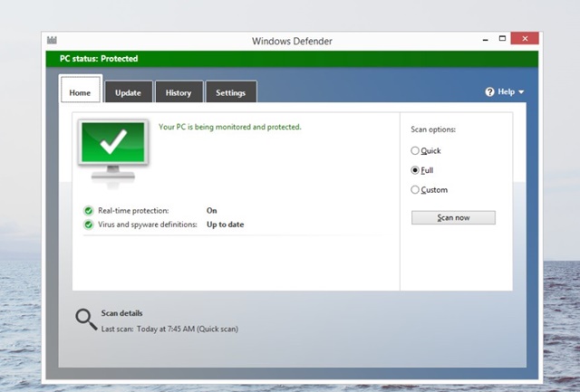Click the Help question mark icon
The height and width of the screenshot is (392, 580).
click(490, 91)
